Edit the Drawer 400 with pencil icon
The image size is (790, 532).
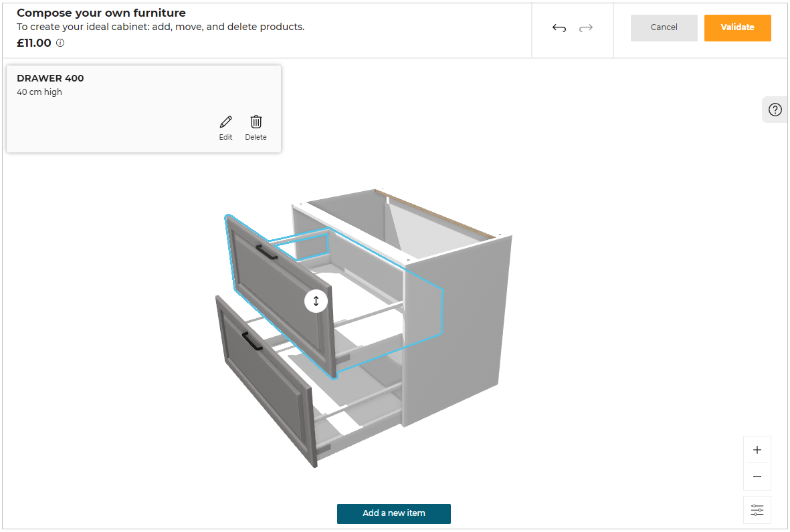point(226,127)
